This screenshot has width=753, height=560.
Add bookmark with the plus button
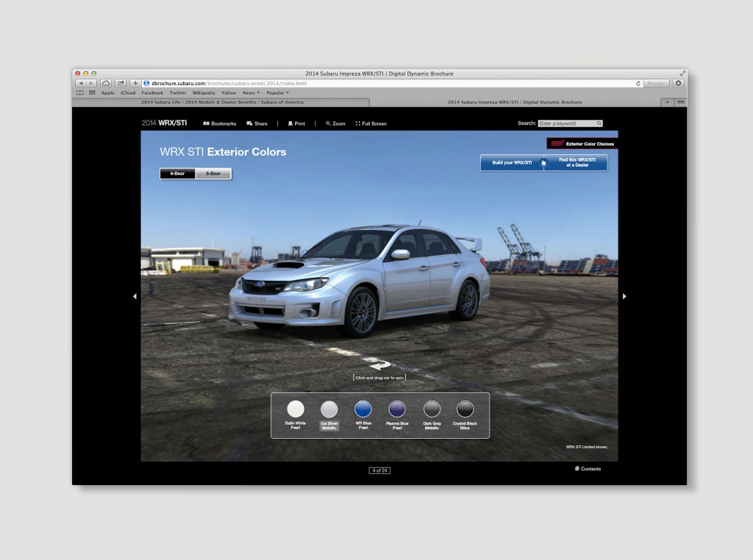point(135,84)
